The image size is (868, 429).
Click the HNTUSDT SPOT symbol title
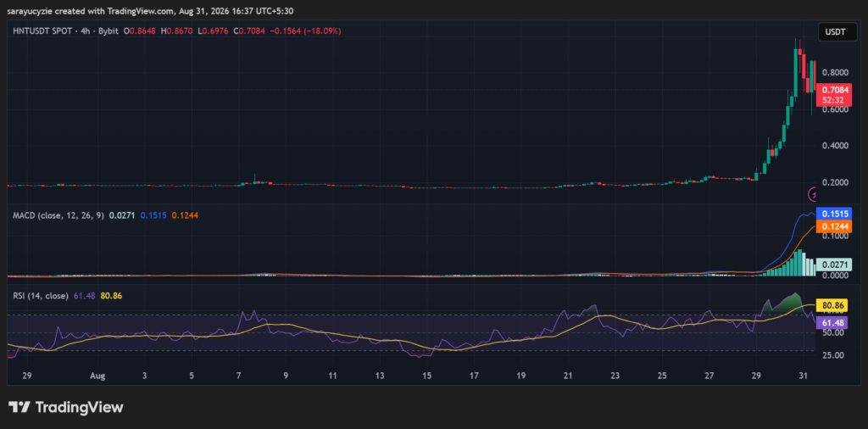coord(42,31)
